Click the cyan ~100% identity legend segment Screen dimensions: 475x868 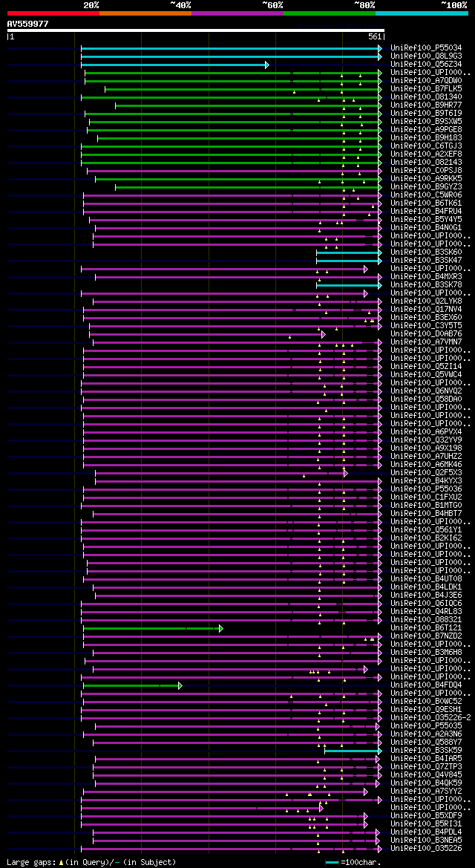422,13
